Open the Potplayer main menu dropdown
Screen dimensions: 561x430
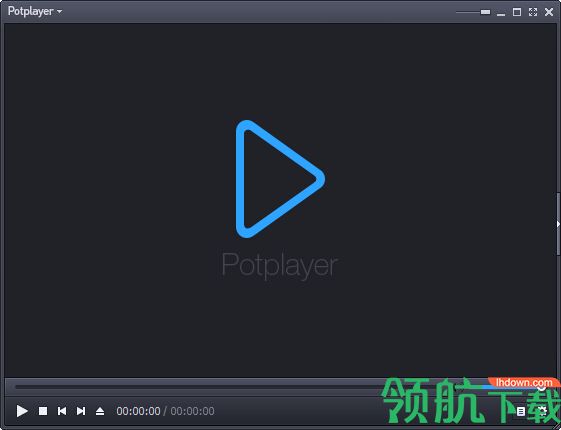pos(35,11)
